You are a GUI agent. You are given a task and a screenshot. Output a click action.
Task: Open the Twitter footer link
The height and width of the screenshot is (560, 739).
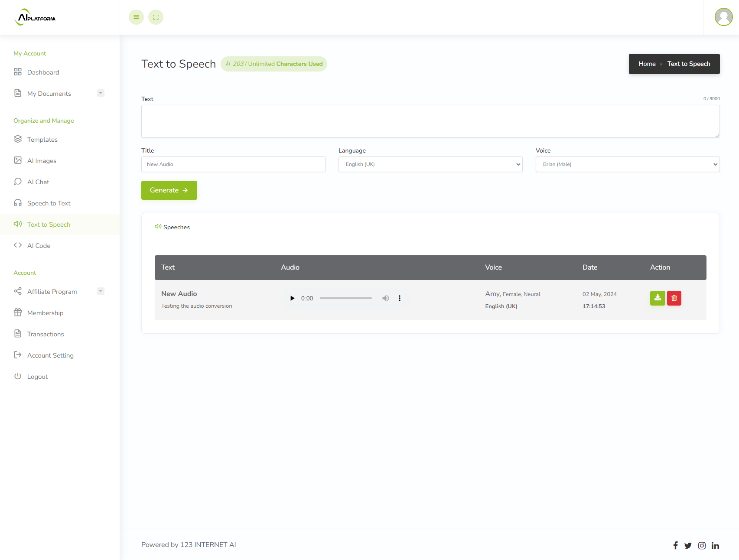coord(688,546)
